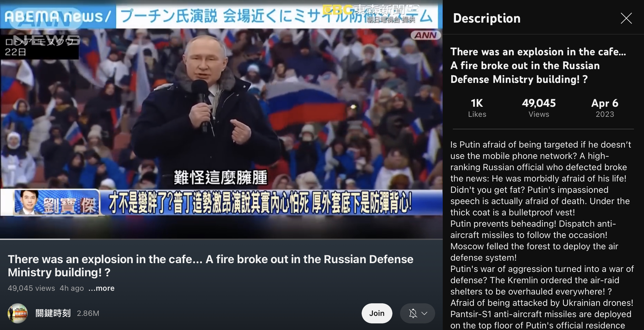Click the Description panel heading
644x330 pixels.
coord(487,18)
